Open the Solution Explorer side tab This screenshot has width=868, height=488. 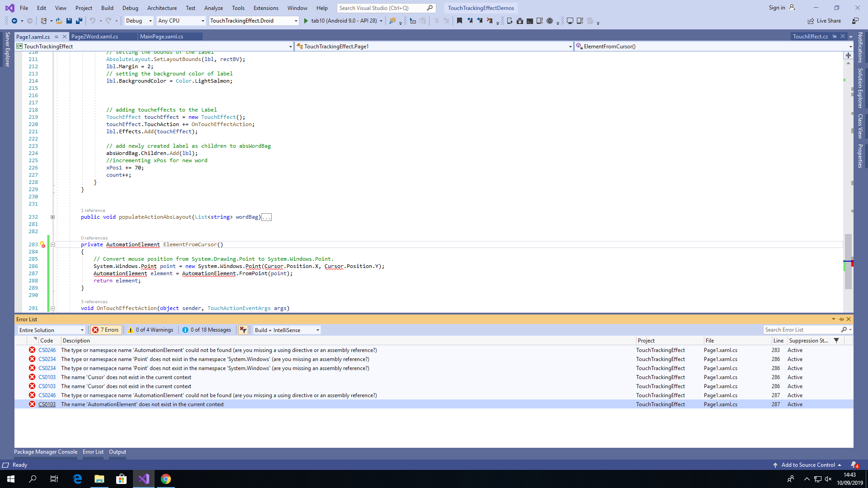[x=860, y=88]
